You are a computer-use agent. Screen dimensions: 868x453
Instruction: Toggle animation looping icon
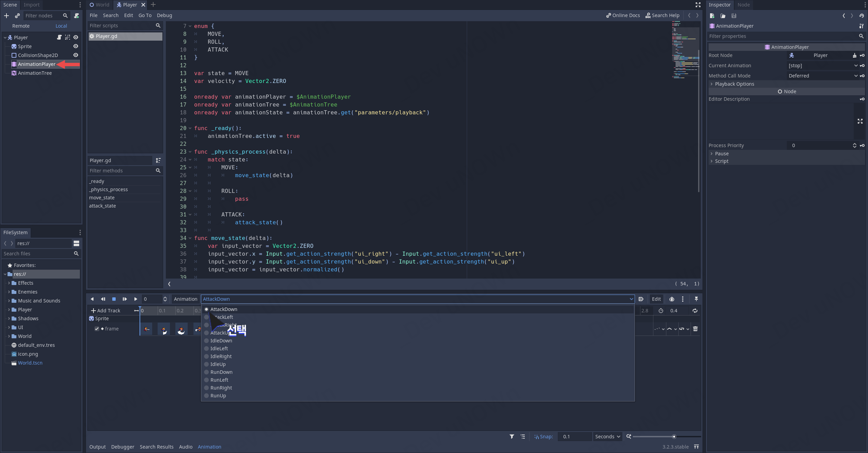[695, 311]
